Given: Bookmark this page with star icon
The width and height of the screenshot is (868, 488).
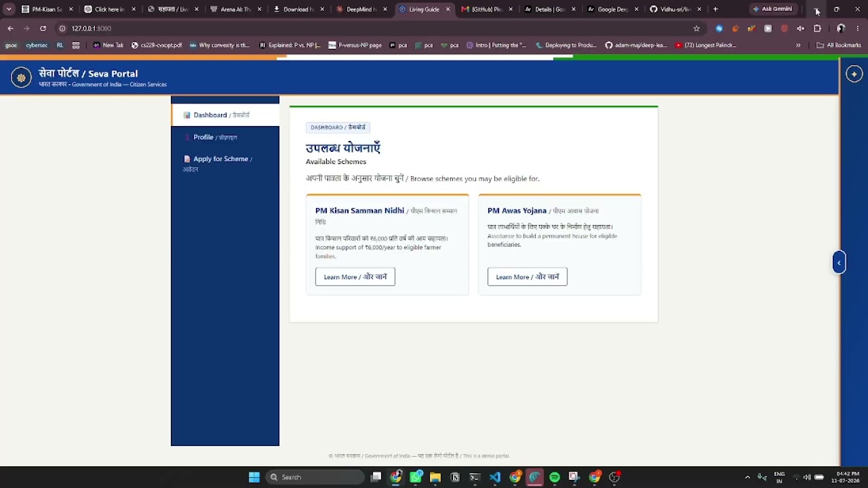Looking at the screenshot, I should [x=696, y=28].
